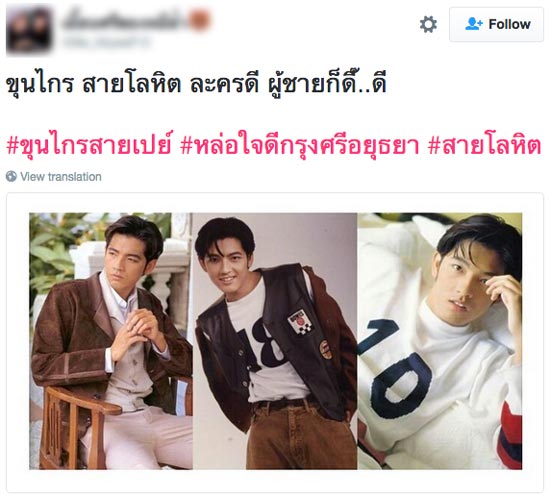
Task: Open the left photo with brown suede jacket
Action: click(x=111, y=341)
